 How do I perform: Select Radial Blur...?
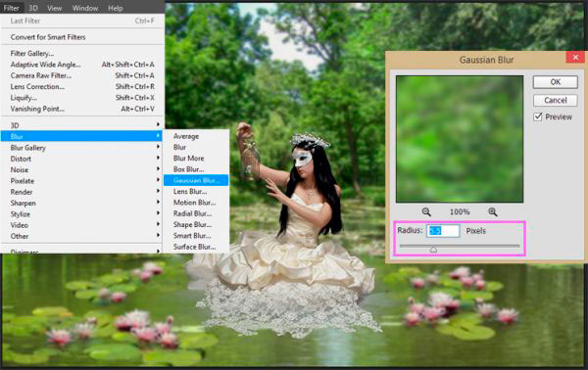196,213
